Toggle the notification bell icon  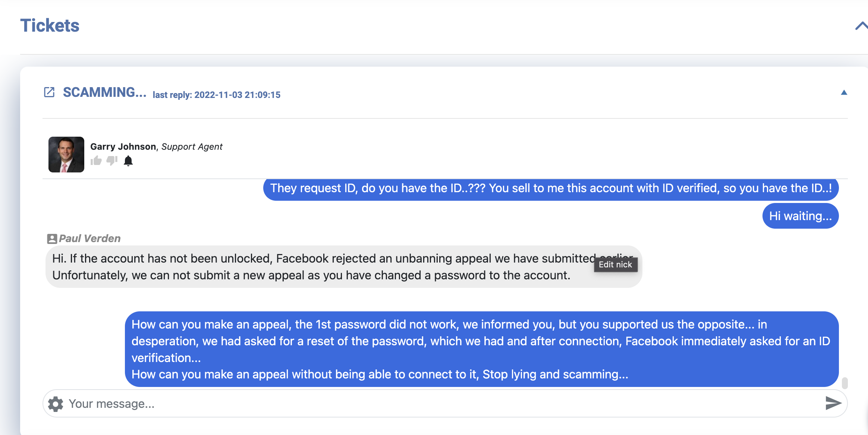[128, 161]
